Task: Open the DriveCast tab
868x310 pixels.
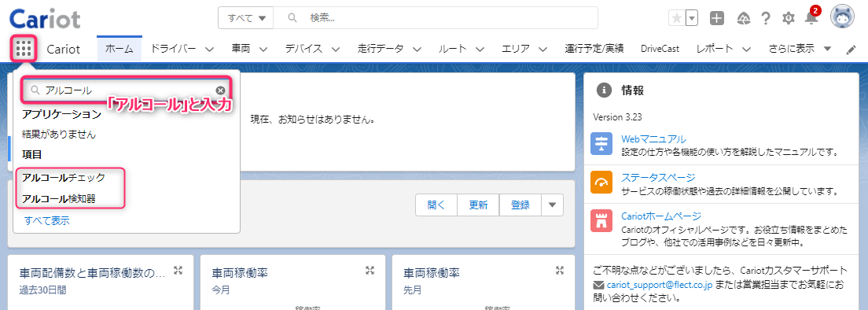Action: click(660, 49)
